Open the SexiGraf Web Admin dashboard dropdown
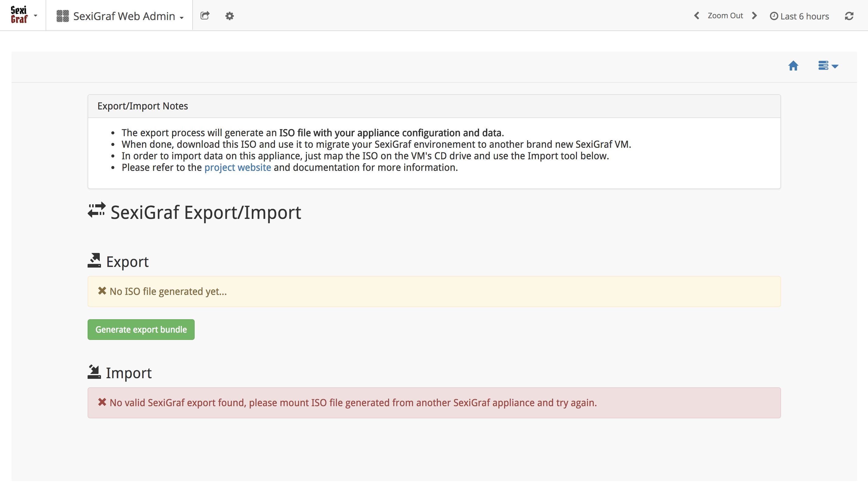 (x=120, y=16)
